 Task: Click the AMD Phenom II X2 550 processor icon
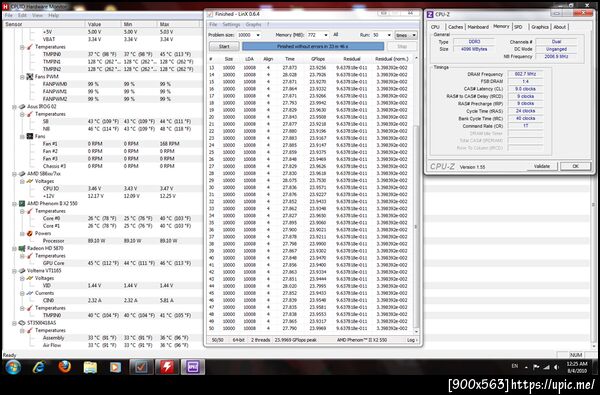pyautogui.click(x=22, y=204)
